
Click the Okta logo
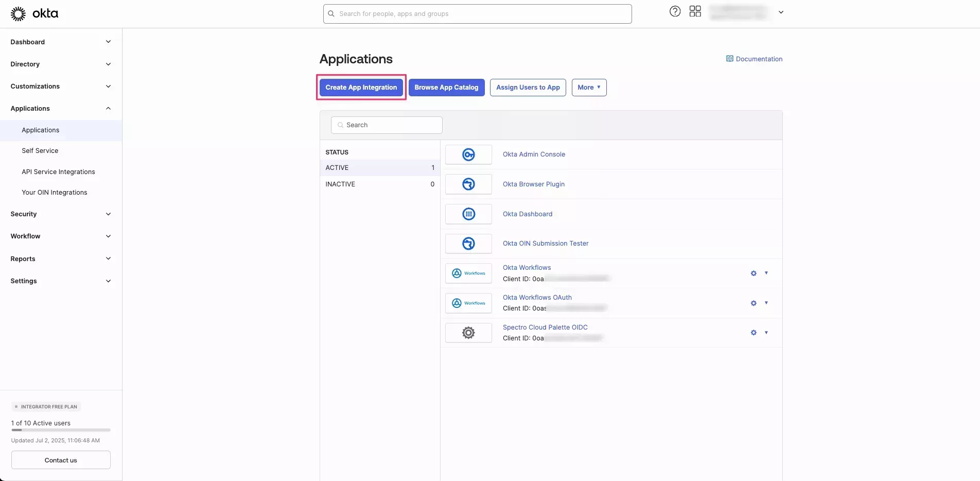tap(34, 13)
